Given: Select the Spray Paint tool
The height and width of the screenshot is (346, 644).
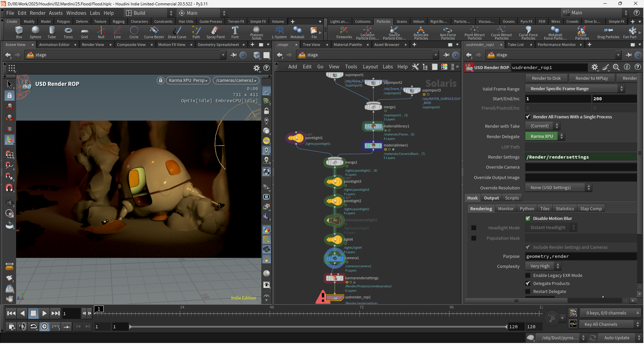Looking at the screenshot, I should 216,33.
